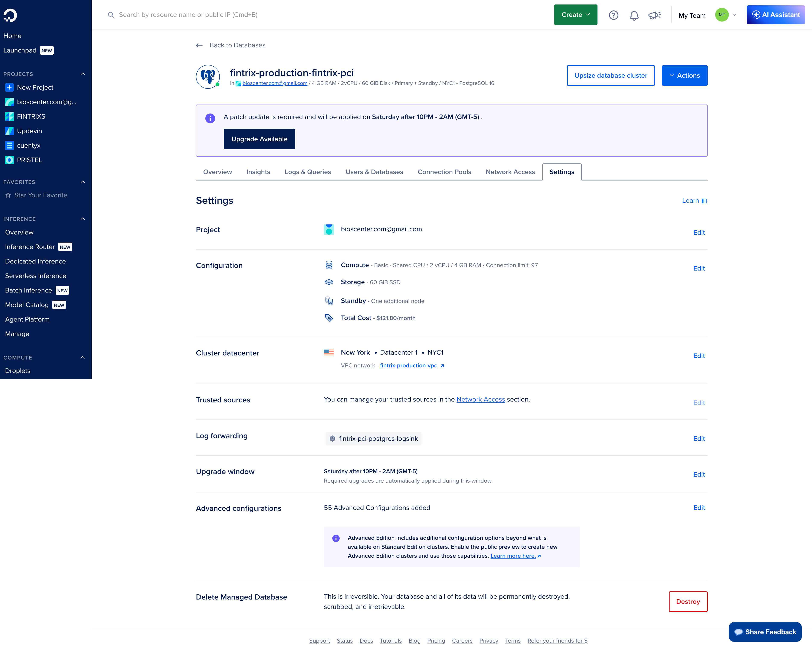812x652 pixels.
Task: Open the AI Assistant
Action: pyautogui.click(x=776, y=15)
